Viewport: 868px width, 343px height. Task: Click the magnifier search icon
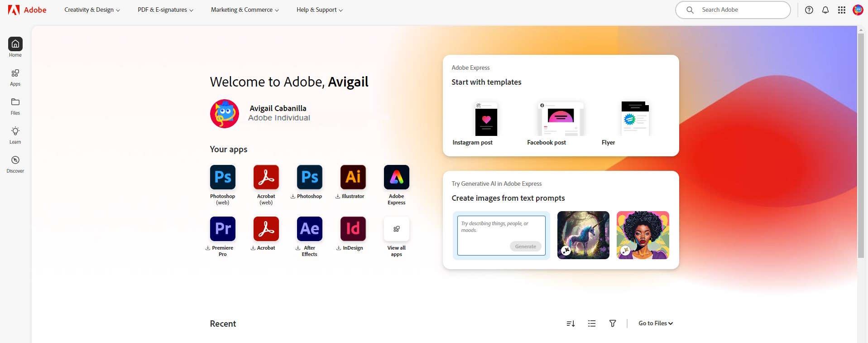click(690, 10)
